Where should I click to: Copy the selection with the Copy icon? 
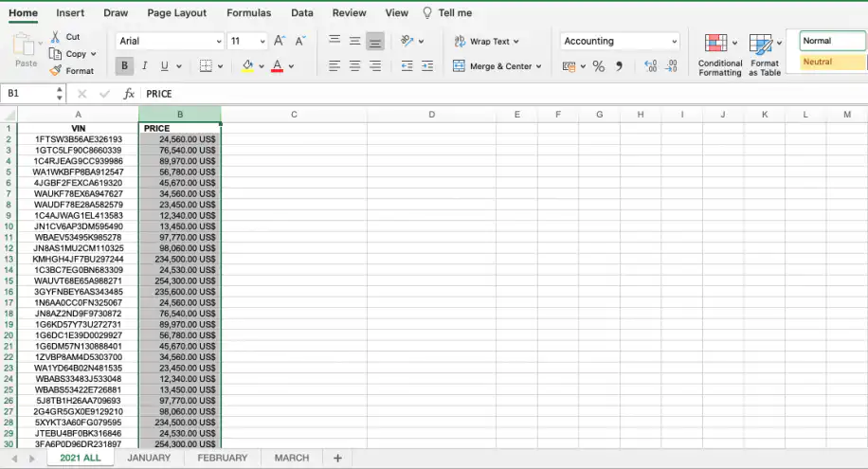55,54
